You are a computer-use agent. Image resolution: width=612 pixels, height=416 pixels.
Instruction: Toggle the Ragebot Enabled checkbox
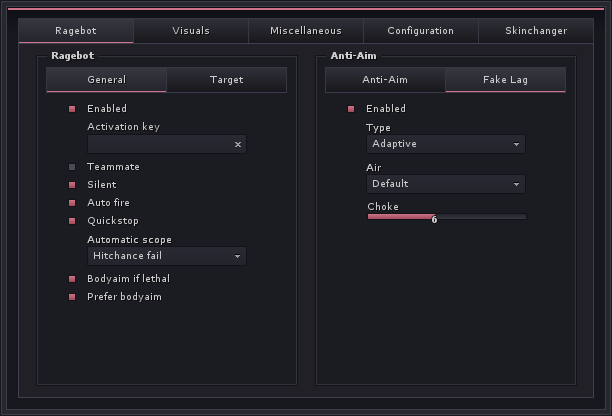point(72,109)
